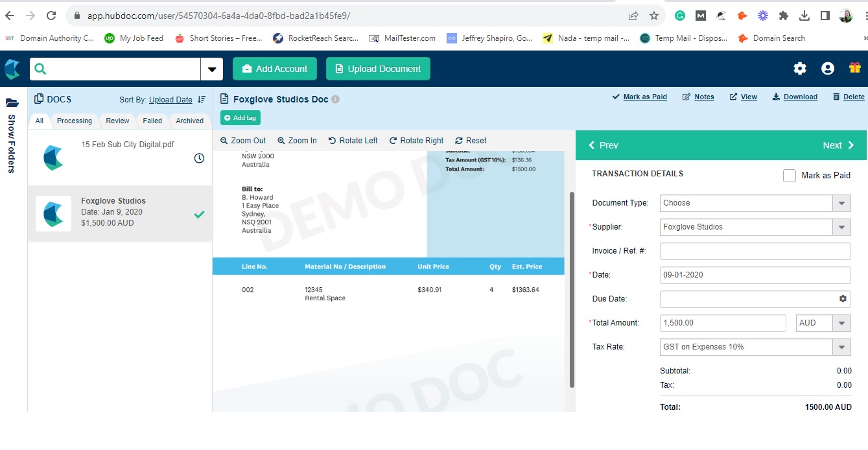Screen dimensions: 868x450
Task: Select the Foxglove Studios document row
Action: point(120,214)
